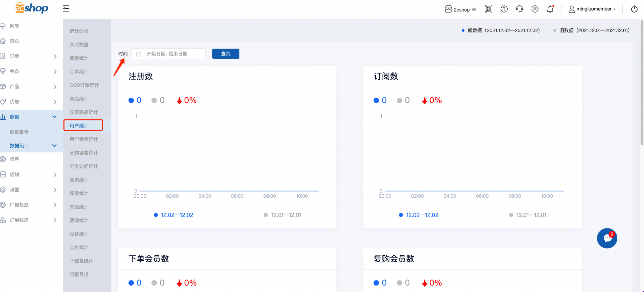Toggle 12.01—12.01 legend in 订阅数 chart
The image size is (644, 292).
[x=528, y=215]
